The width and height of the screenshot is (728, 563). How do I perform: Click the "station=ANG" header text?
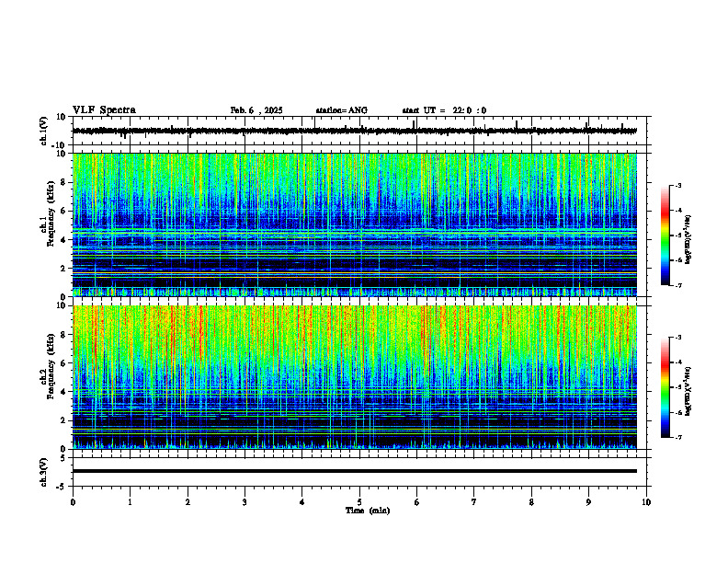341,110
